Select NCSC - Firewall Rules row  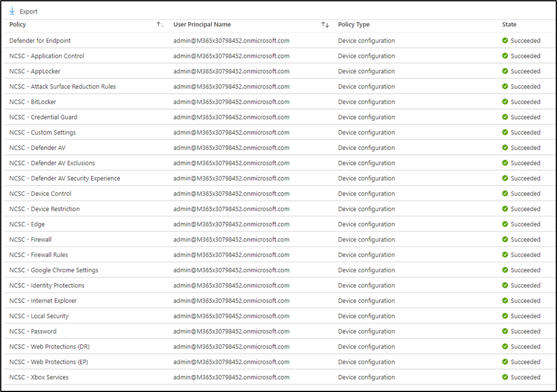tap(280, 255)
